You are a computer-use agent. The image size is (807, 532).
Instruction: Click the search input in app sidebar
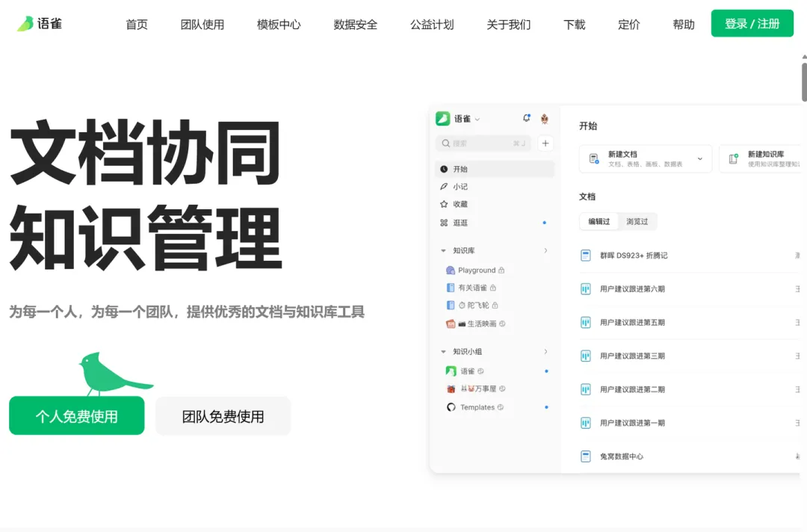click(x=483, y=143)
